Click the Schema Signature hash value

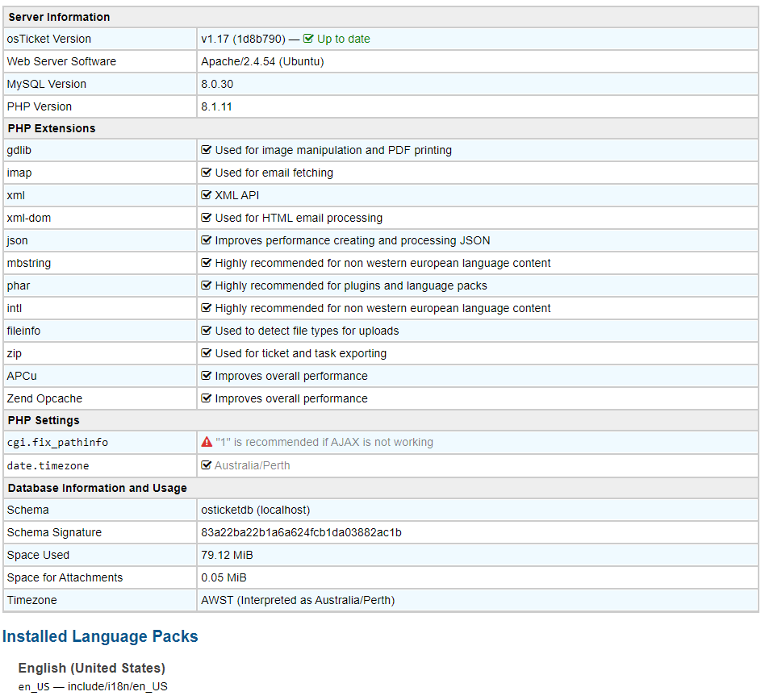pos(301,532)
